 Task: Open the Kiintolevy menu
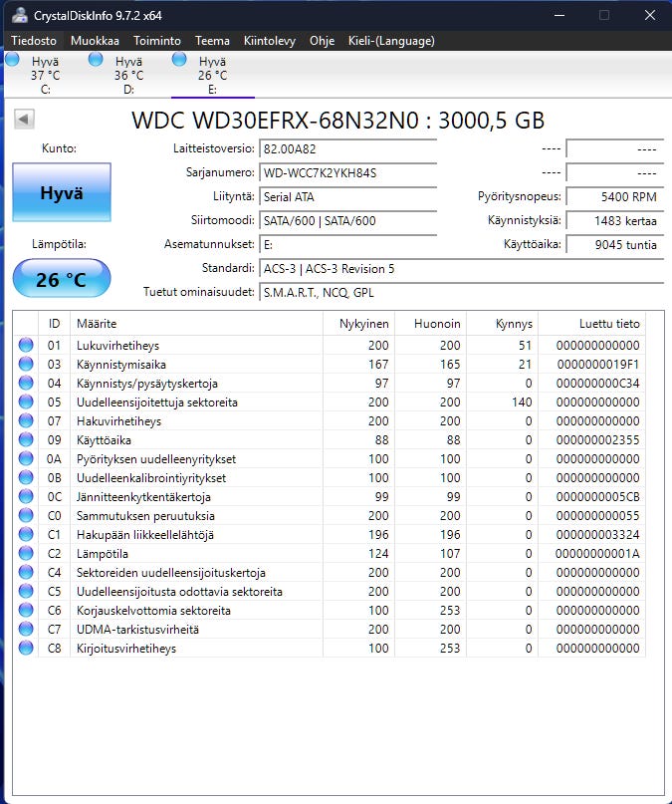(x=270, y=41)
